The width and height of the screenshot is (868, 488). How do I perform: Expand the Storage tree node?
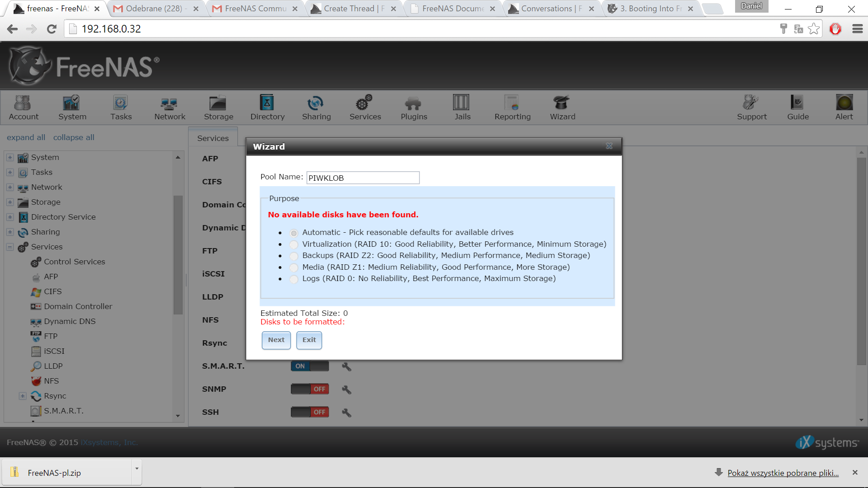tap(10, 202)
